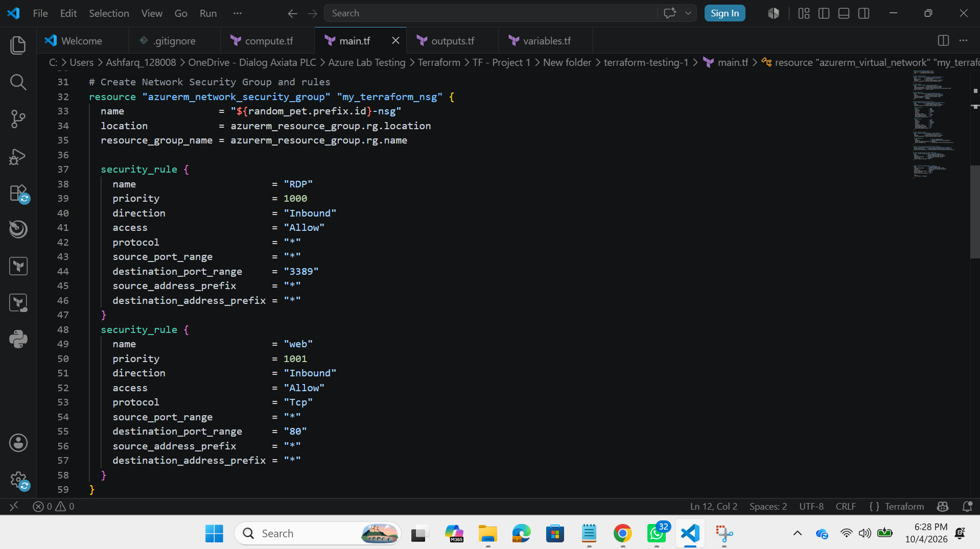Toggle the primary side bar
Screen dimensions: 980x549
[824, 13]
